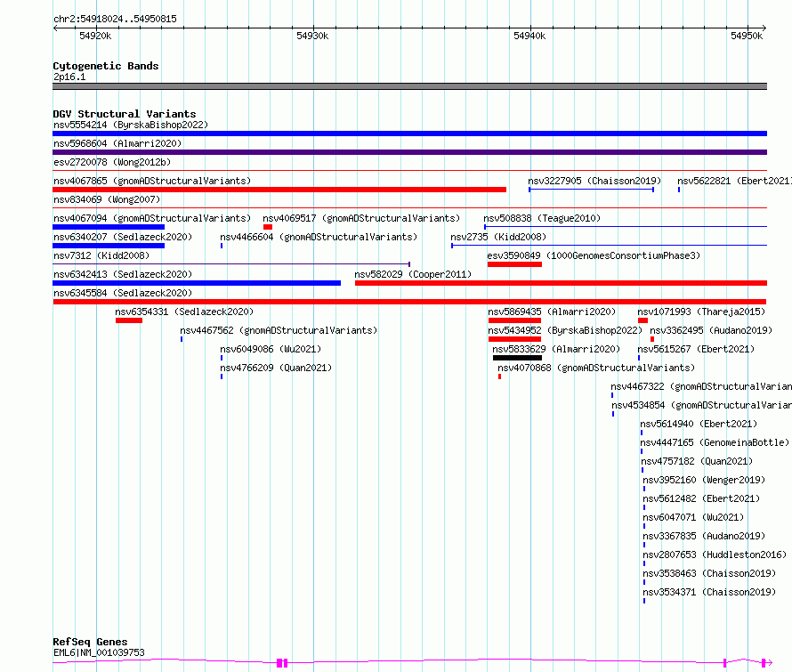Open nsv3227905 (Chaisson2019) variant label
The image size is (792, 672).
point(594,181)
